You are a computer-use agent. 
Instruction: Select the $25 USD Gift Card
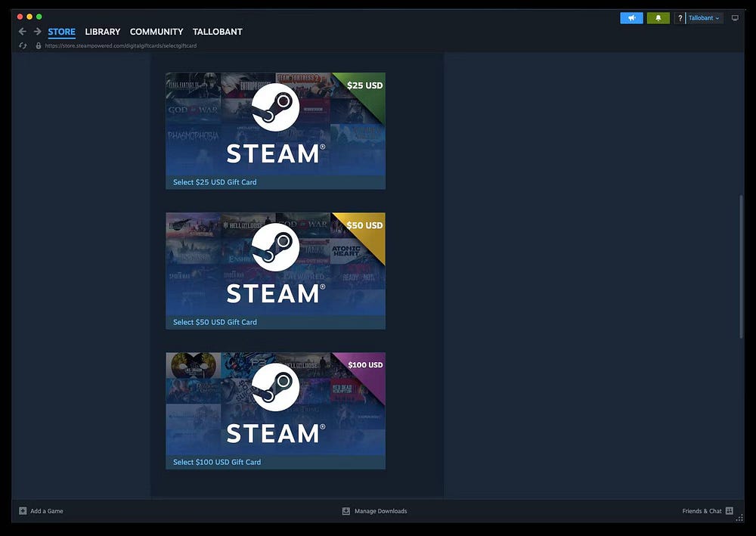click(275, 131)
